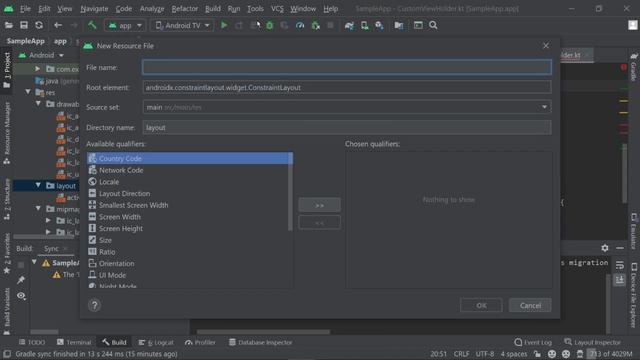Open the Tools menu

click(x=255, y=9)
